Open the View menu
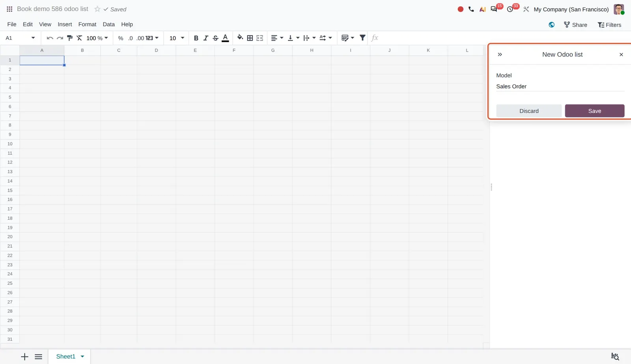The image size is (631, 364). 45,24
